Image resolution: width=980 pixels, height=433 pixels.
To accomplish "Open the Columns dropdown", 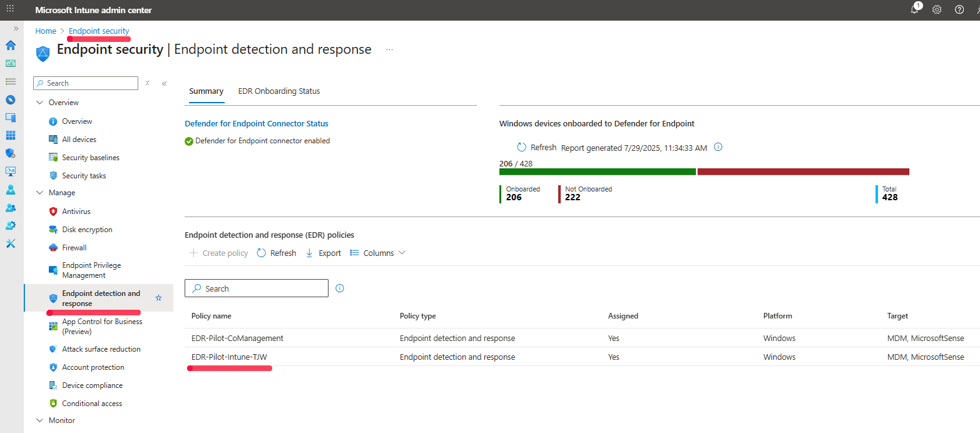I will pyautogui.click(x=378, y=253).
